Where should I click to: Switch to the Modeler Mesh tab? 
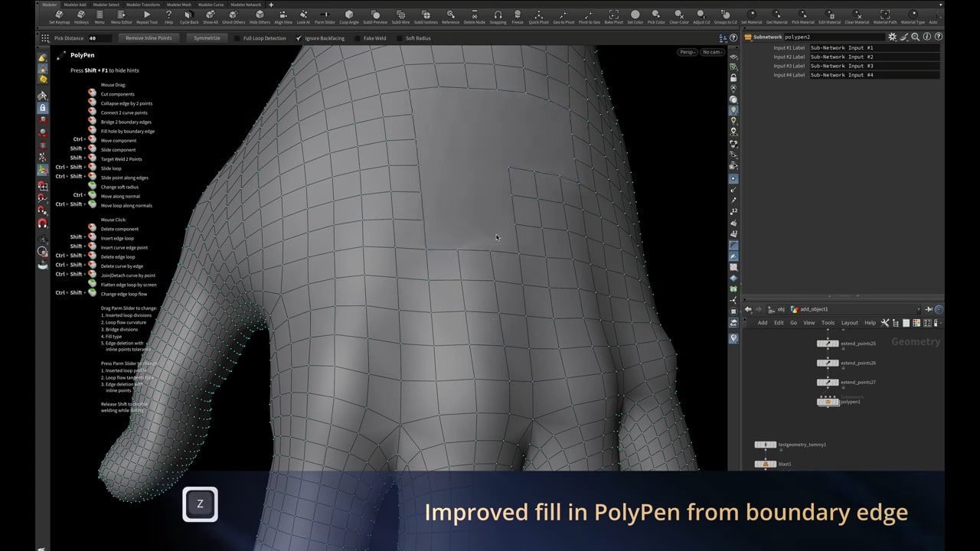point(180,3)
